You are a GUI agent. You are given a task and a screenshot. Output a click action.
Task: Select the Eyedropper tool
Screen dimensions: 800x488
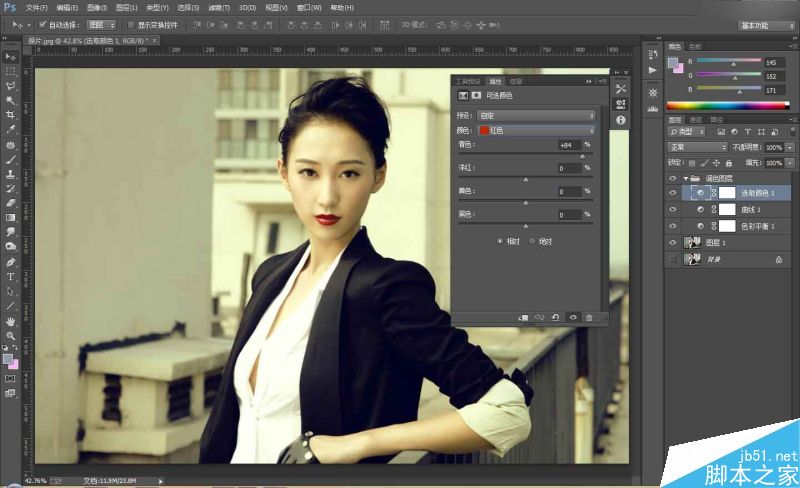(x=10, y=130)
